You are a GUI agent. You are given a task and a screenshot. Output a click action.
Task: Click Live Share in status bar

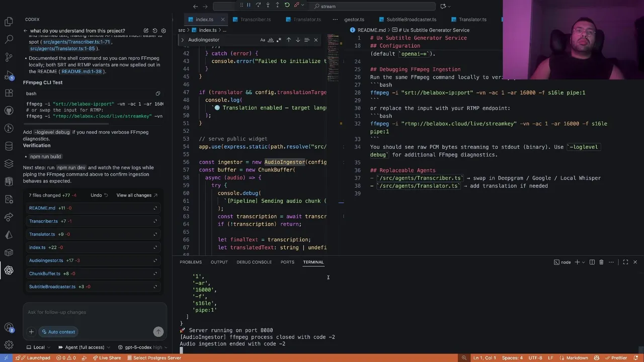point(107,358)
